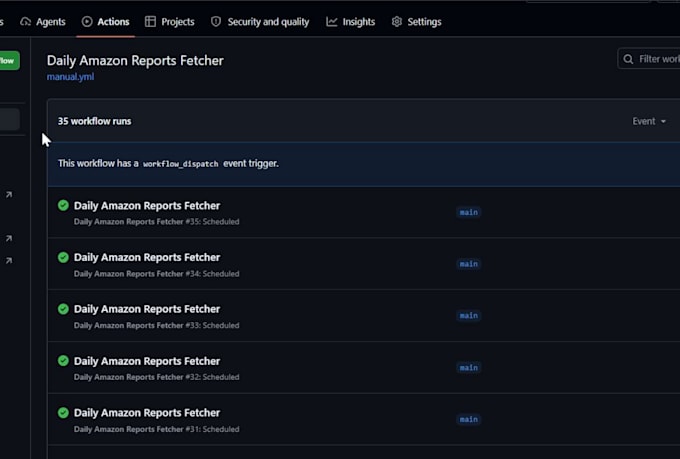
Task: Select the Actions tab
Action: coord(105,22)
